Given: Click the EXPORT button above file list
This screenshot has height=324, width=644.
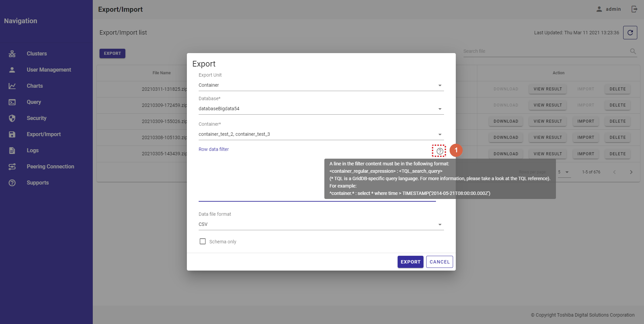Looking at the screenshot, I should (112, 53).
